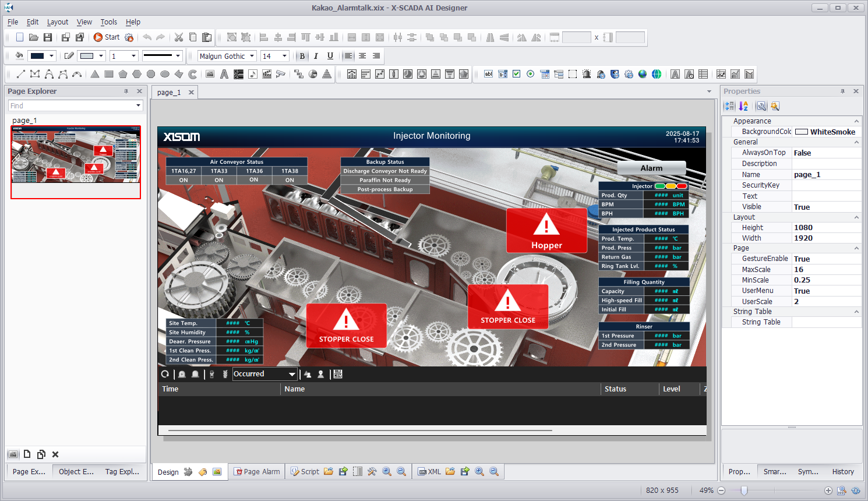Collapse the Appearance property group
This screenshot has height=501, width=868.
tap(856, 121)
